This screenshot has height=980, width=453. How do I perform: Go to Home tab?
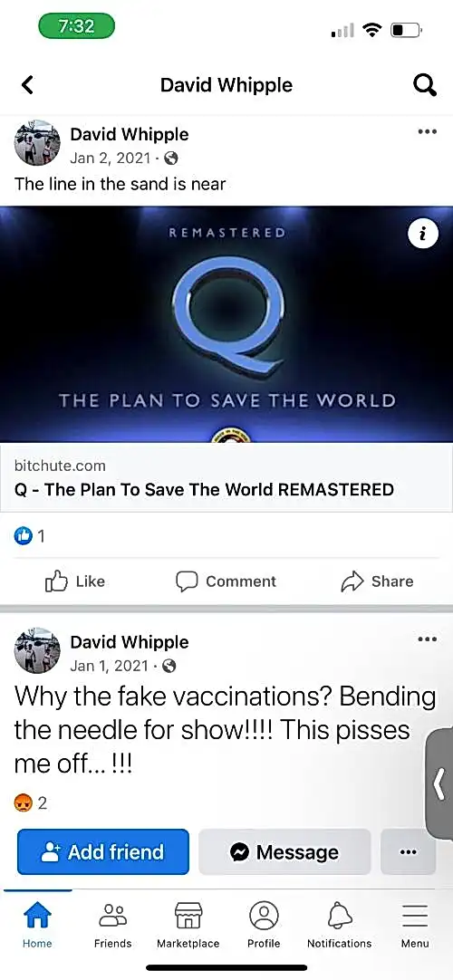point(37,926)
